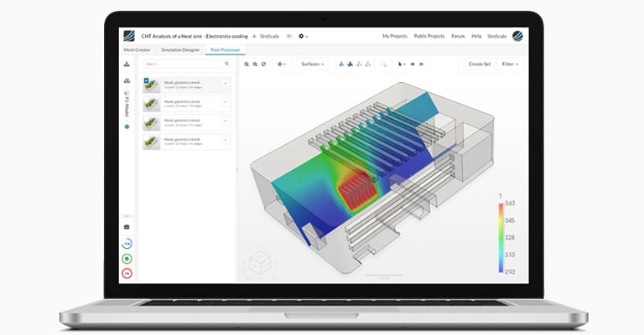This screenshot has height=335, width=644.
Task: Open the Filter dropdown
Action: pyautogui.click(x=510, y=64)
